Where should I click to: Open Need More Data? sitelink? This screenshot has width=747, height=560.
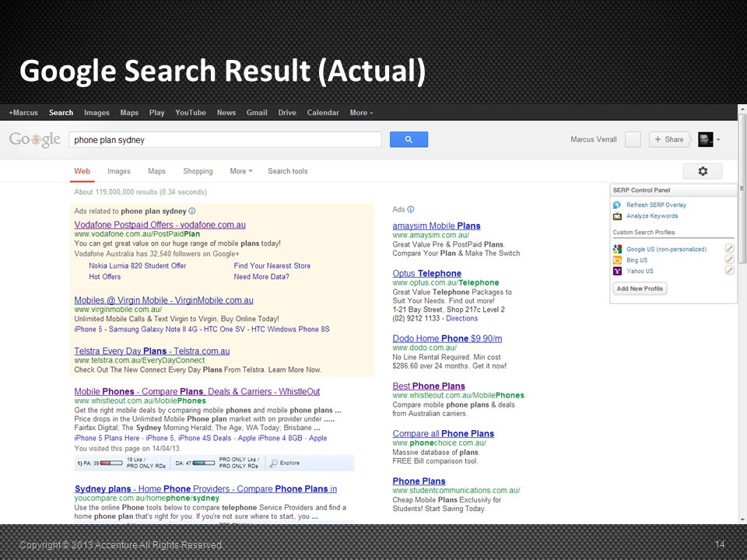(261, 277)
